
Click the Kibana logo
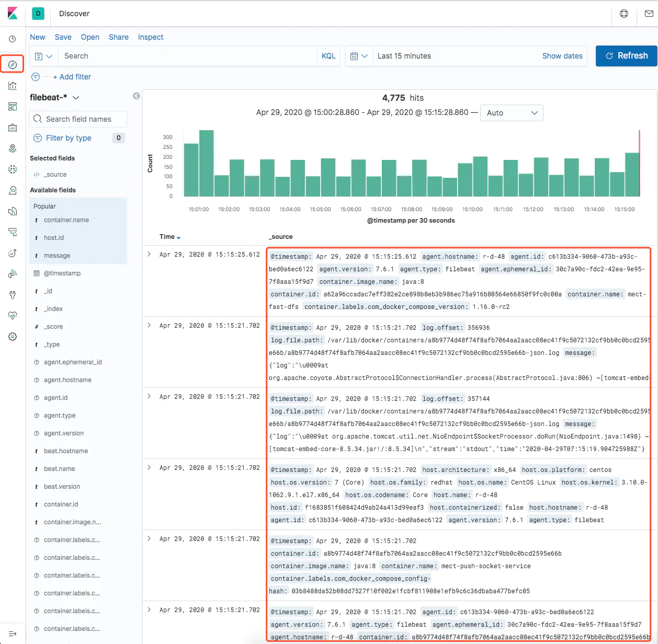coord(13,14)
